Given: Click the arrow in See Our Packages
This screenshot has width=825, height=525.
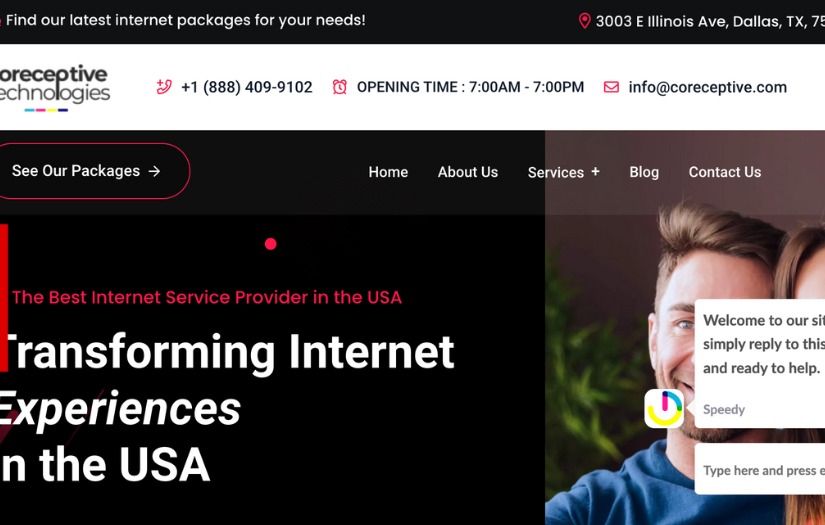Looking at the screenshot, I should coord(154,171).
